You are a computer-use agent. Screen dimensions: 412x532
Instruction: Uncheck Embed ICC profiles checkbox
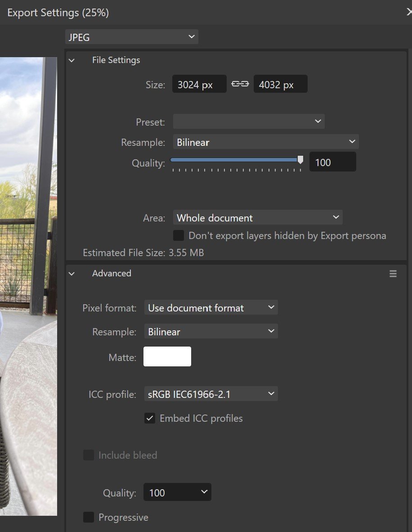(150, 418)
